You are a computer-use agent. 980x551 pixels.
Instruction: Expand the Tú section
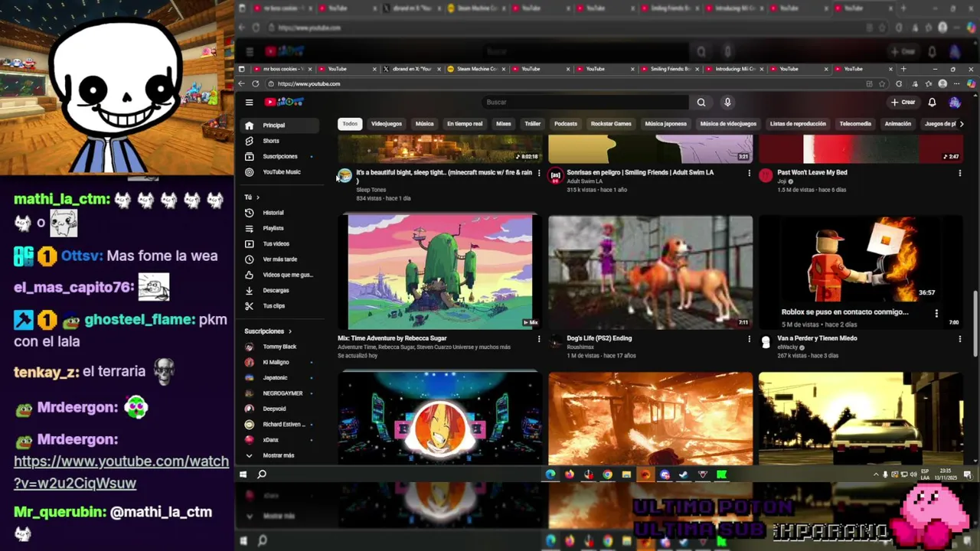click(252, 197)
